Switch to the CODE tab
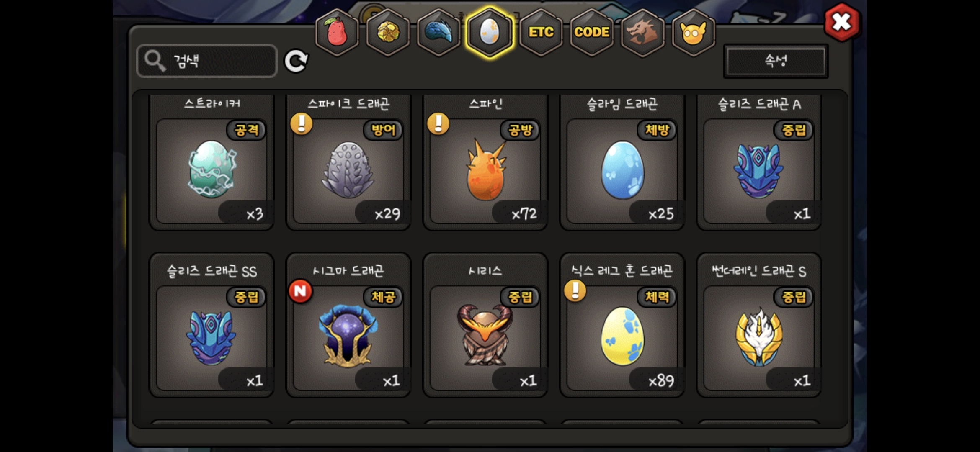Viewport: 980px width, 452px height. pyautogui.click(x=591, y=32)
